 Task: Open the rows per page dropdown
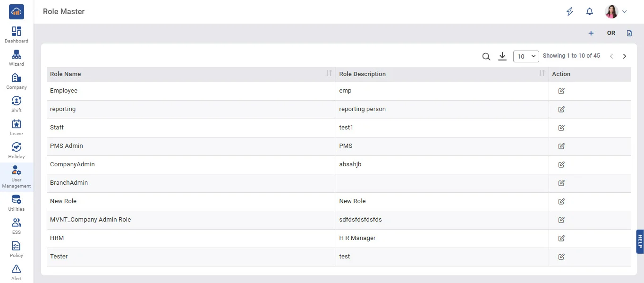click(x=526, y=56)
